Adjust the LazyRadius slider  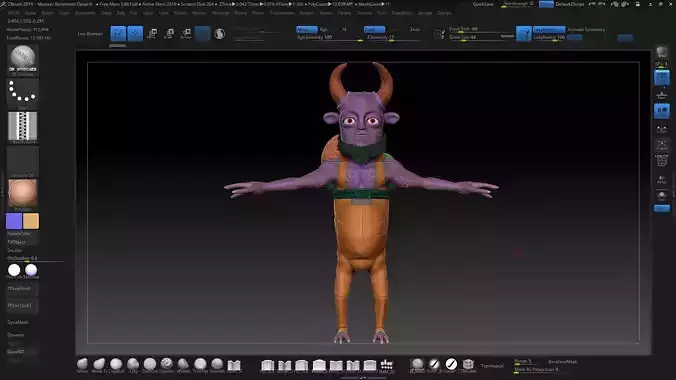click(549, 38)
